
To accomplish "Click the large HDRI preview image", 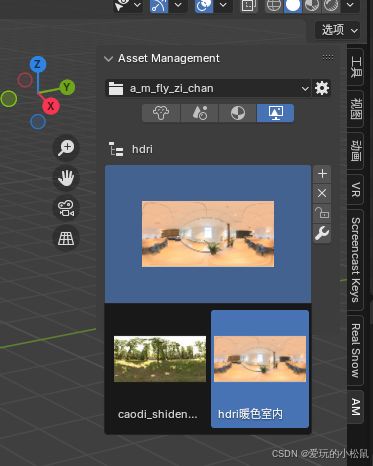I will pyautogui.click(x=208, y=234).
